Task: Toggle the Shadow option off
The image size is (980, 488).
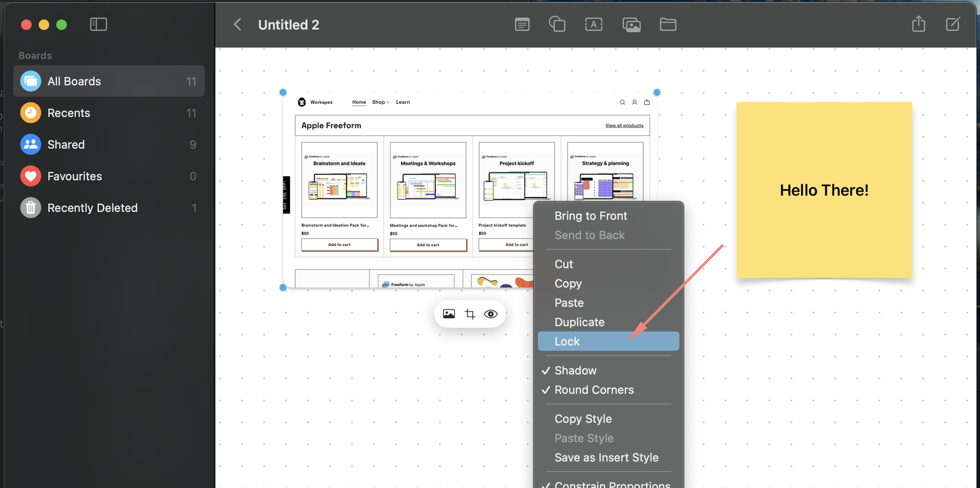Action: [x=608, y=370]
